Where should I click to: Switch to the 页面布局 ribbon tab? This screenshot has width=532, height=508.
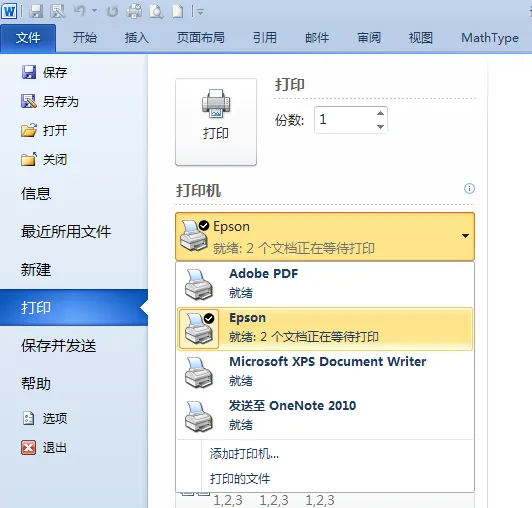201,37
